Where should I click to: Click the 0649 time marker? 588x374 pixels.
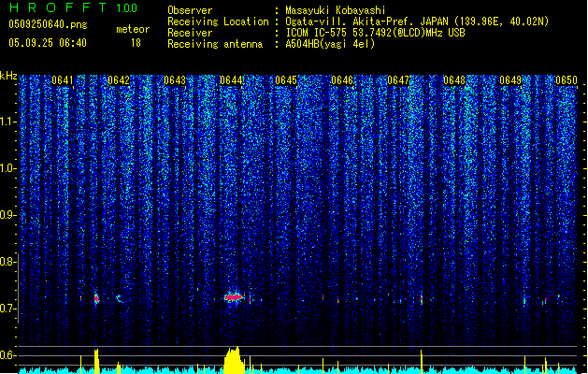[510, 80]
